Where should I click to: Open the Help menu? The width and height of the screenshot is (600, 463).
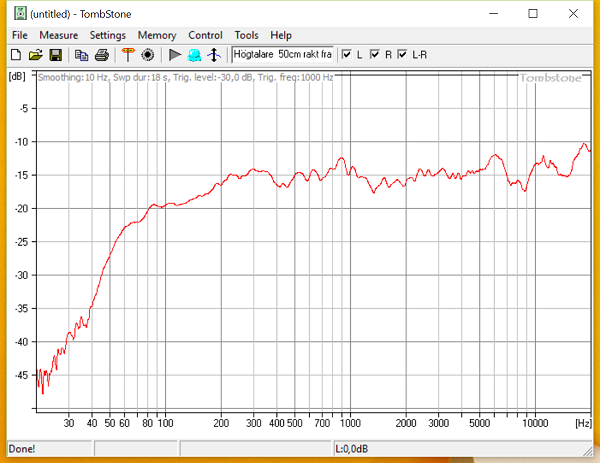pyautogui.click(x=281, y=35)
